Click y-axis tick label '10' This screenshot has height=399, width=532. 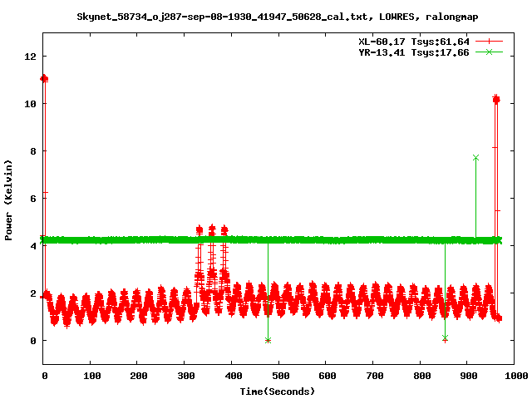(x=30, y=104)
